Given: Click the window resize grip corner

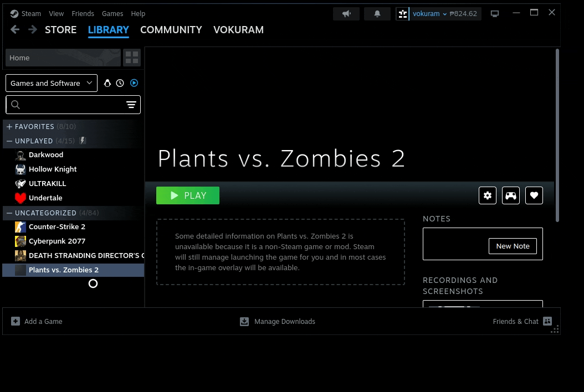Looking at the screenshot, I should point(555,329).
